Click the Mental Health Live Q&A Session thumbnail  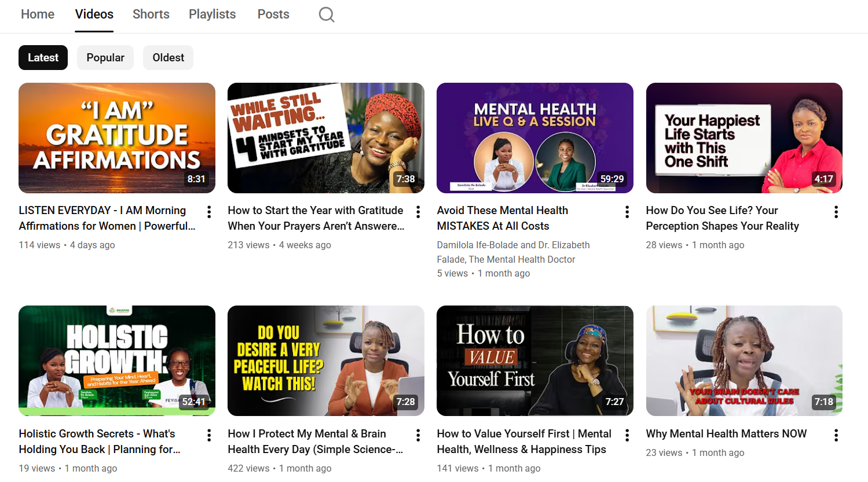coord(534,138)
